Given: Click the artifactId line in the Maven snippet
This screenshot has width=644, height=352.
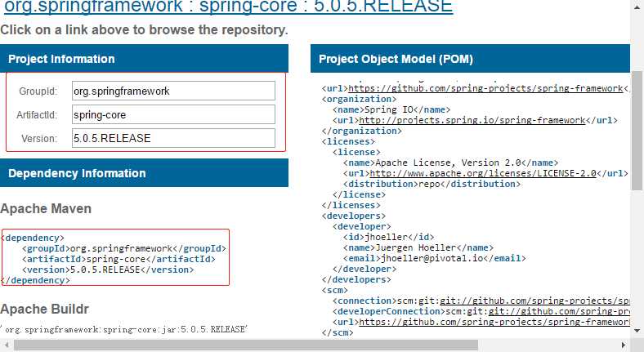Looking at the screenshot, I should point(119,259).
